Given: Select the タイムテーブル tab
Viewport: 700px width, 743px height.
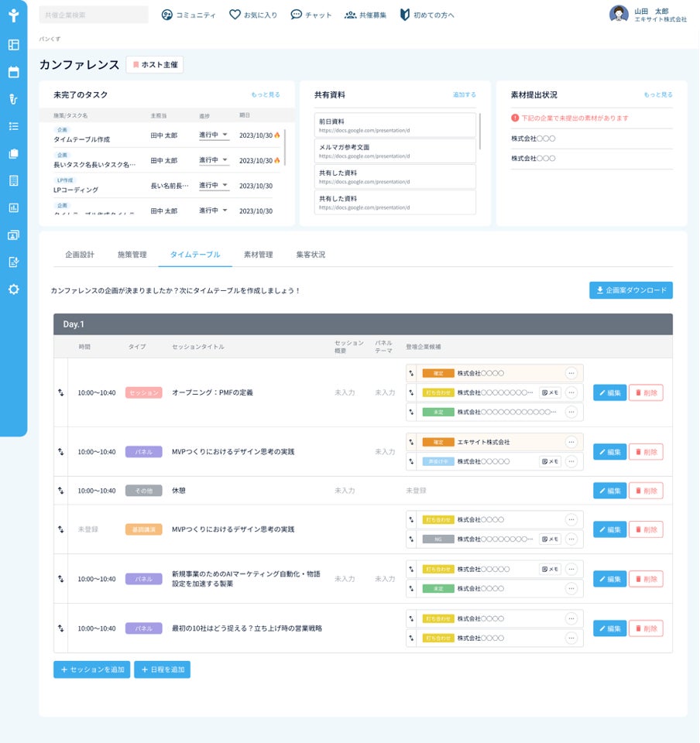Looking at the screenshot, I should pyautogui.click(x=195, y=255).
